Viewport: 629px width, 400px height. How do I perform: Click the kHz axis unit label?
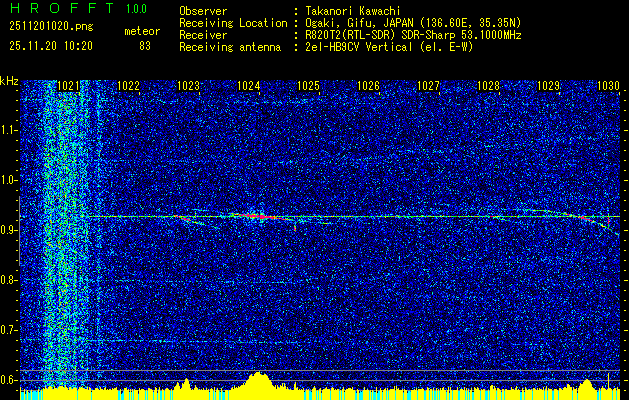tap(9, 81)
